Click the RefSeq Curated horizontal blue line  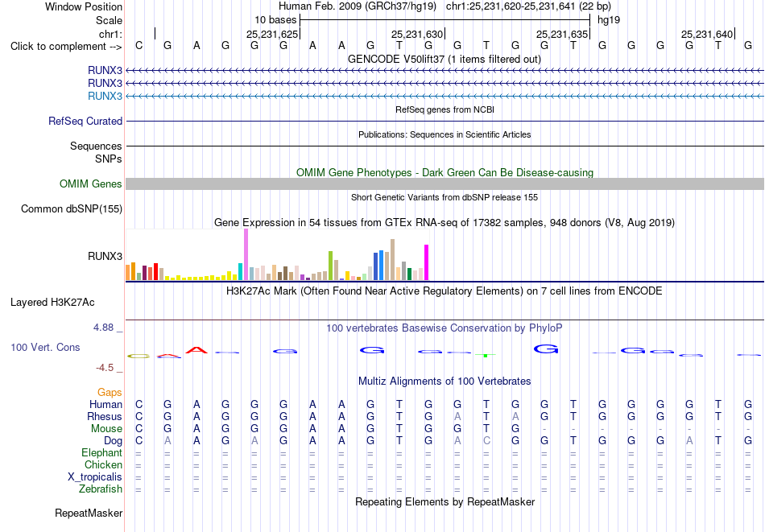[x=445, y=121]
